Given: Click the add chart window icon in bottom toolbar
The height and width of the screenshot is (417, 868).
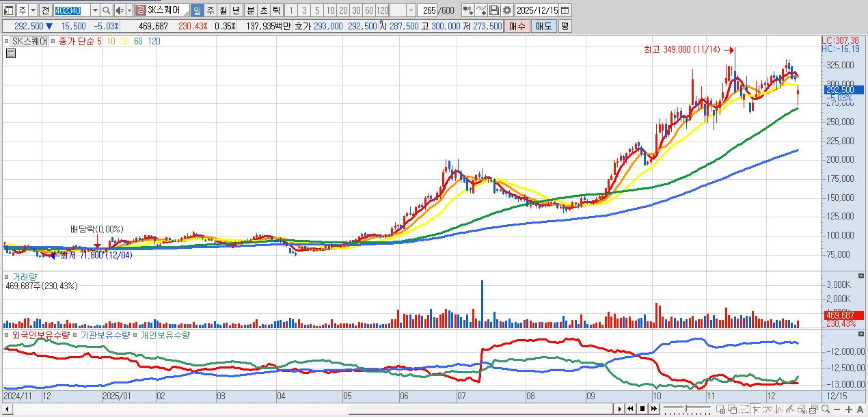Looking at the screenshot, I should (720, 409).
